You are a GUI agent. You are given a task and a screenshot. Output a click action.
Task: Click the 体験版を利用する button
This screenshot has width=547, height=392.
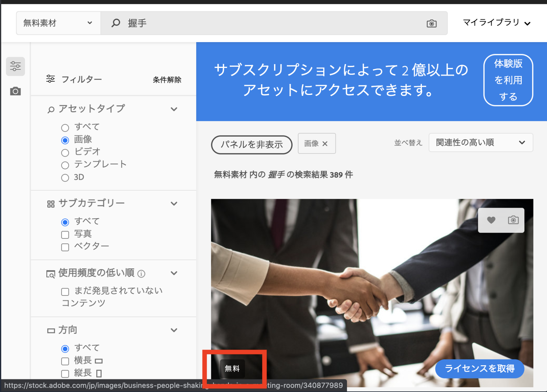(x=508, y=80)
